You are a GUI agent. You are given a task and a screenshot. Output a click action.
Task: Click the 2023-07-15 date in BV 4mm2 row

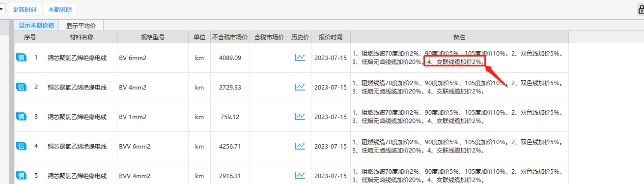pos(331,88)
